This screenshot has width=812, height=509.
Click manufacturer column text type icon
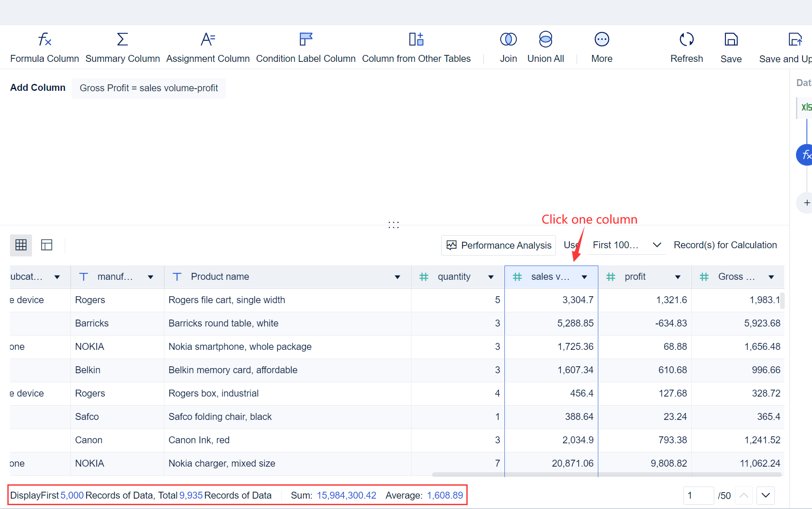click(83, 277)
